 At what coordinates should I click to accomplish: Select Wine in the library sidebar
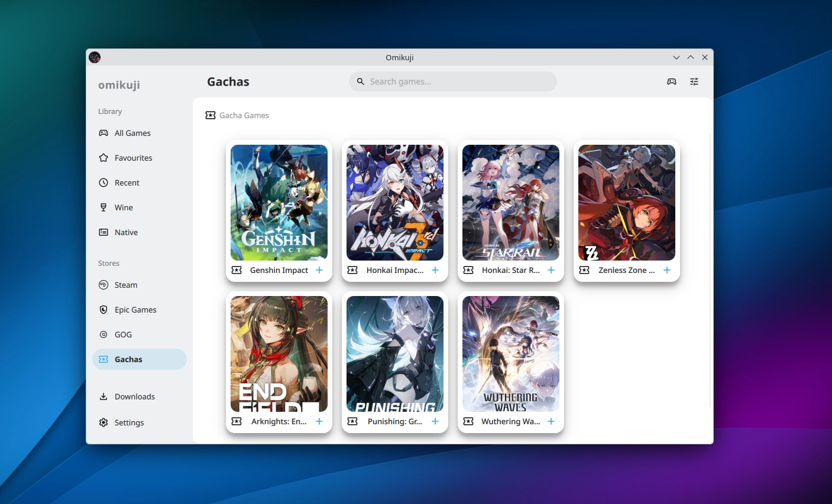coord(140,207)
